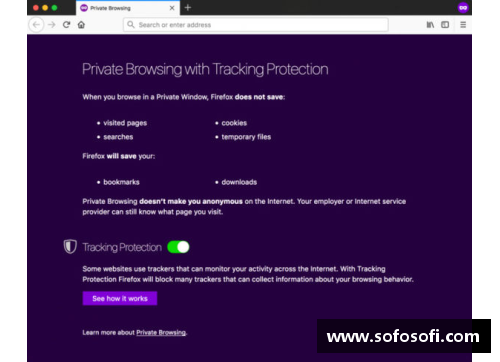Image resolution: width=500 pixels, height=362 pixels.
Task: Click the Private Browsing with Tracking Protection heading
Action: pyautogui.click(x=205, y=69)
